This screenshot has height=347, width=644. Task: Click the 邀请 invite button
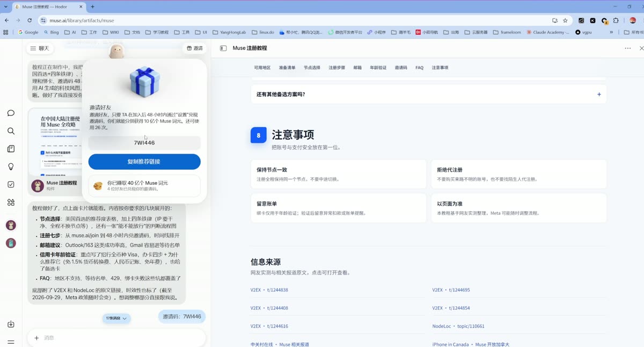(x=195, y=48)
